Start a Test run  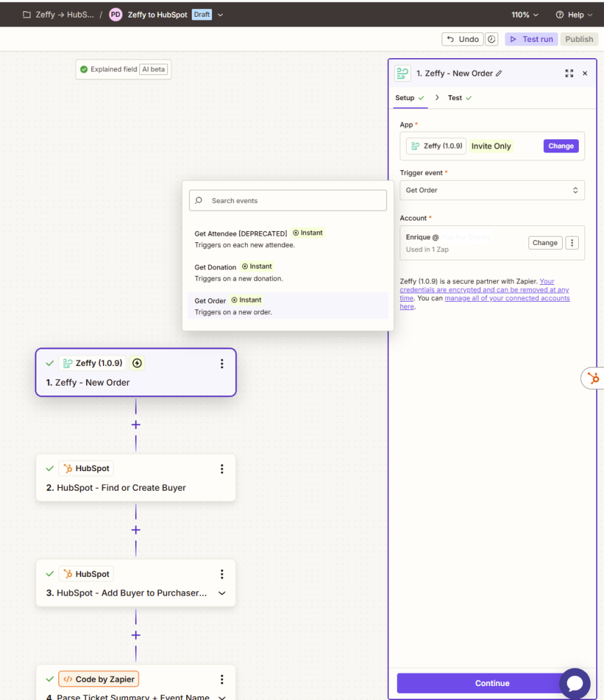(531, 39)
